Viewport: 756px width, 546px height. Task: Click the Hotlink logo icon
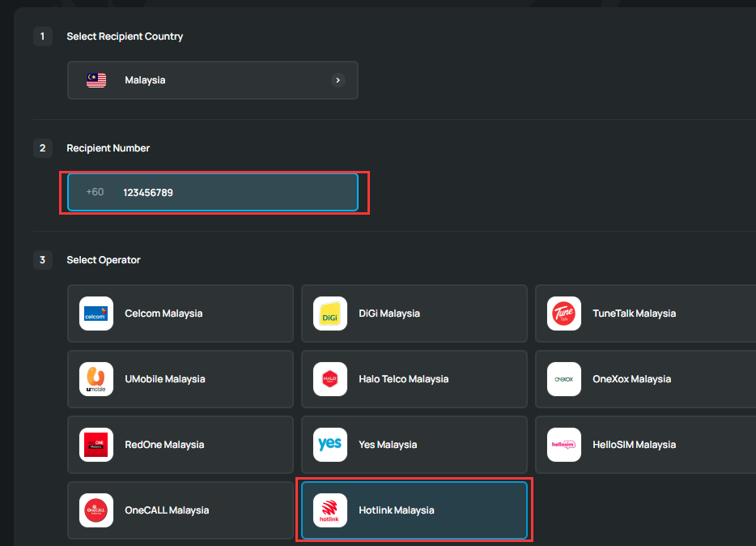tap(330, 510)
